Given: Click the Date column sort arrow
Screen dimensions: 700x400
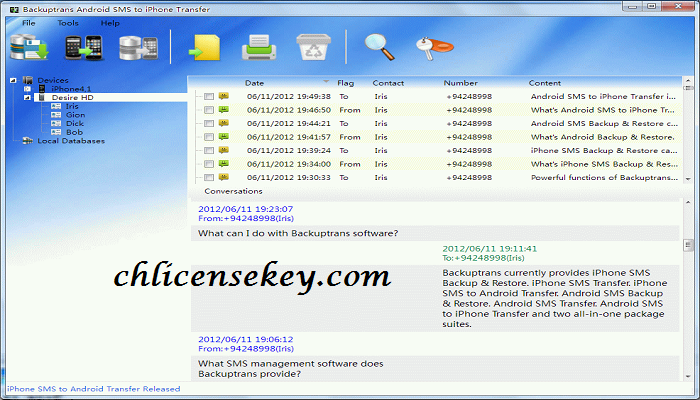Looking at the screenshot, I should tap(326, 82).
